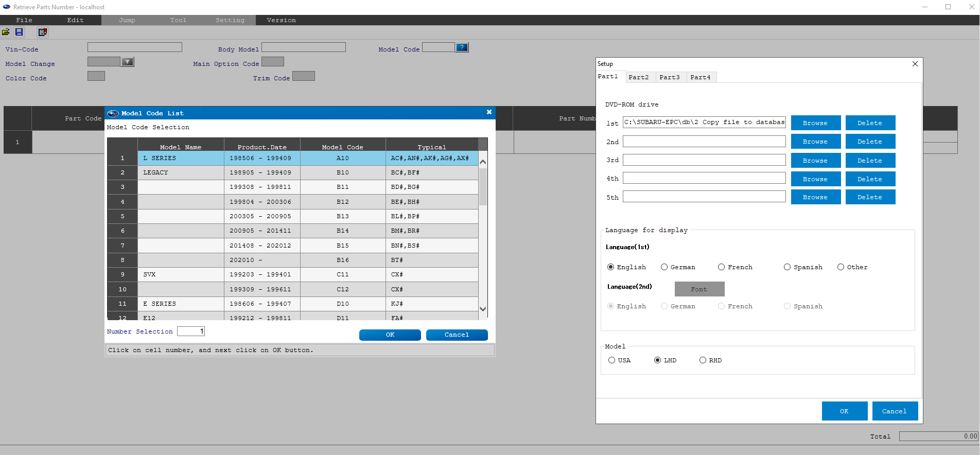
Task: Click the 1st DVD-ROM drive path field
Action: pyautogui.click(x=704, y=122)
